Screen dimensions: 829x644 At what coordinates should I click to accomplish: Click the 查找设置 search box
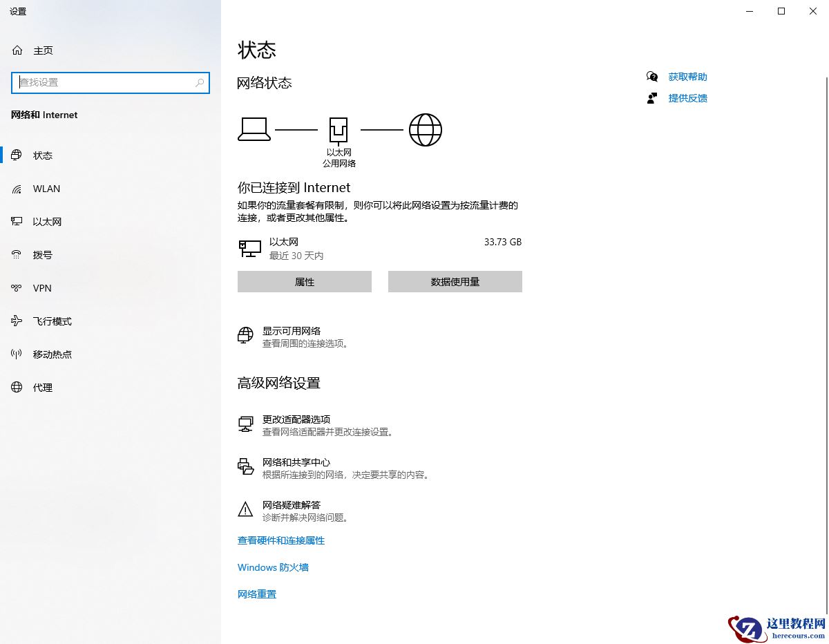(x=111, y=82)
